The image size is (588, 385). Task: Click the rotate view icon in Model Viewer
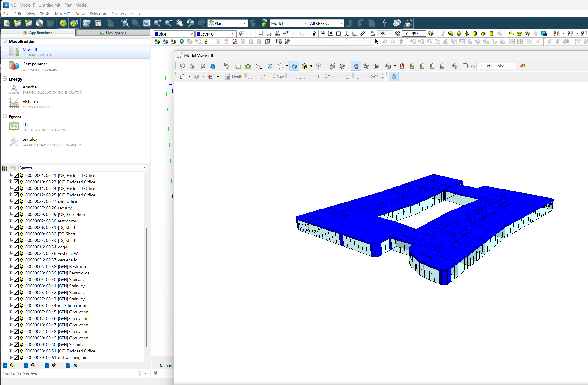tap(356, 66)
